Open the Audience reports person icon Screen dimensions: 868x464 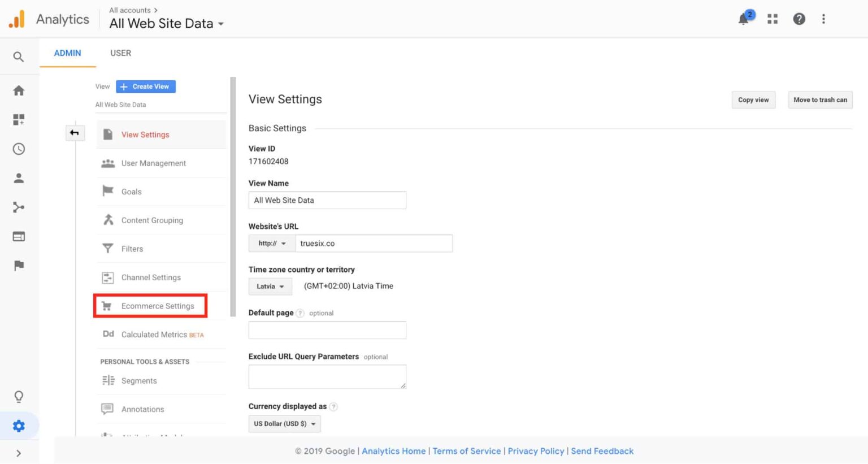click(19, 177)
